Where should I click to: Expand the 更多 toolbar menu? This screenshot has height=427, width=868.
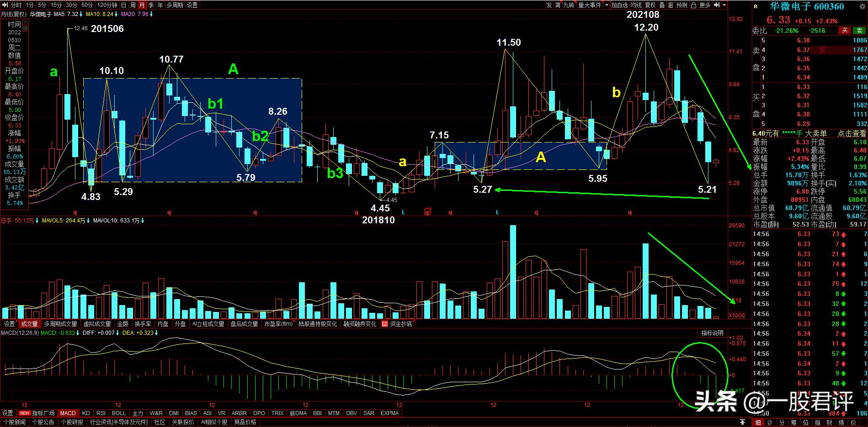(705, 5)
